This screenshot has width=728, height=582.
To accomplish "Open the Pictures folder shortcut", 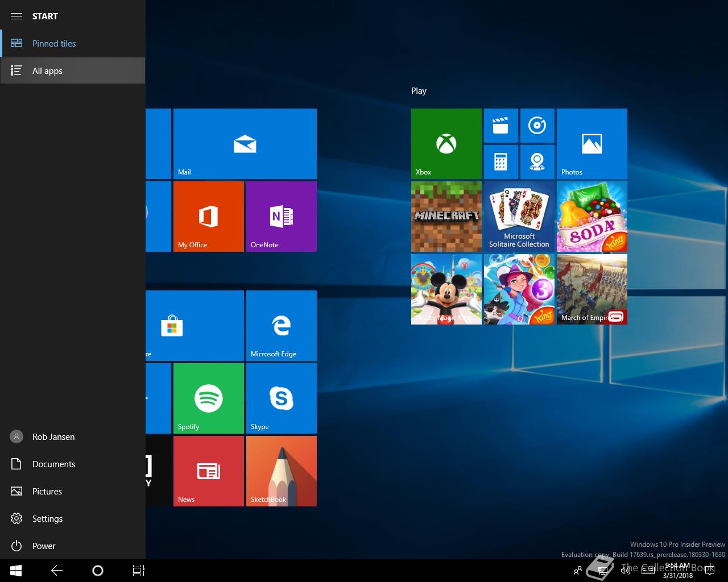I will point(73,491).
